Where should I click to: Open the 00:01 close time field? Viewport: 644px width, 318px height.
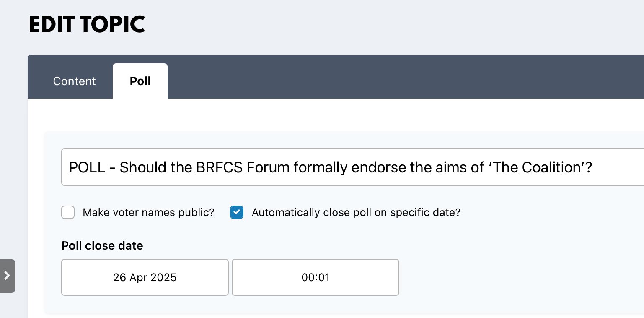coord(315,277)
